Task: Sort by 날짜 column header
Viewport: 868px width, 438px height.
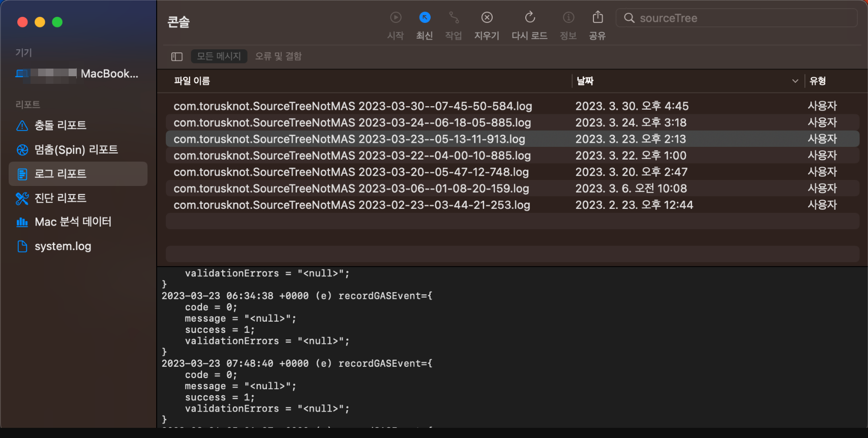Action: click(585, 81)
